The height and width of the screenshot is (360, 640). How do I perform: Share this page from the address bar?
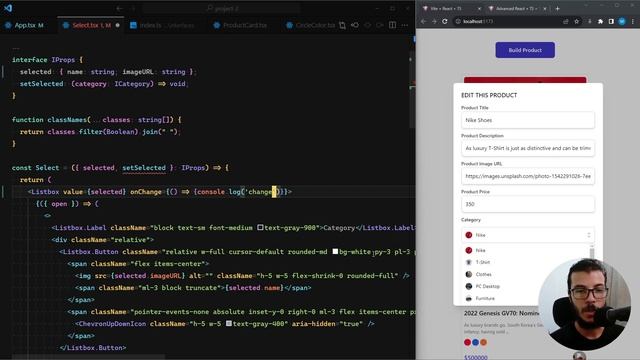[565, 22]
